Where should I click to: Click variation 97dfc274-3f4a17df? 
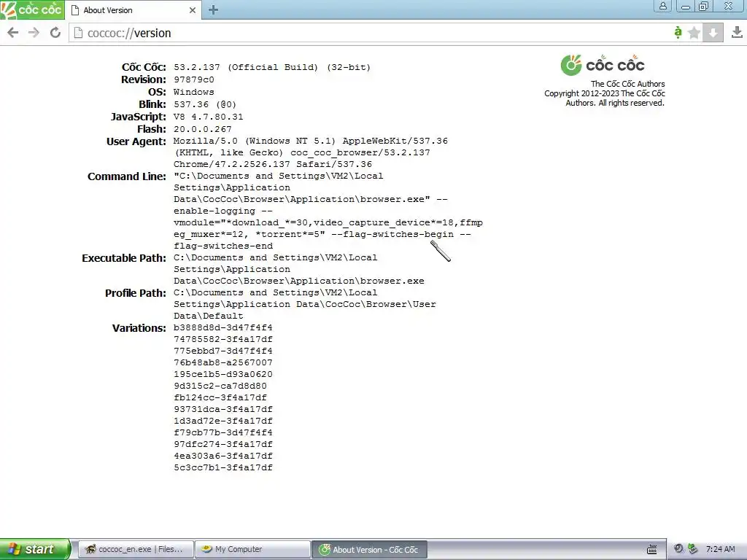pyautogui.click(x=223, y=444)
